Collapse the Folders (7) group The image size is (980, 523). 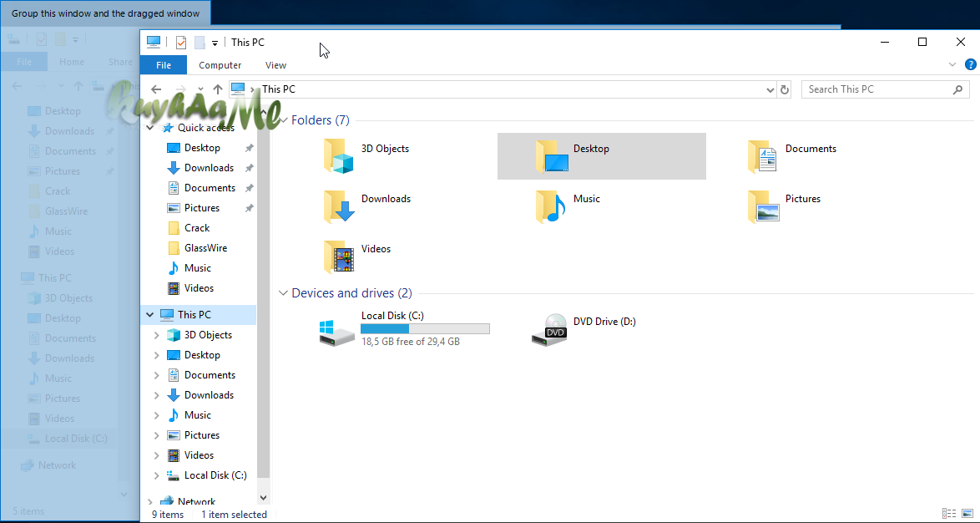(283, 120)
